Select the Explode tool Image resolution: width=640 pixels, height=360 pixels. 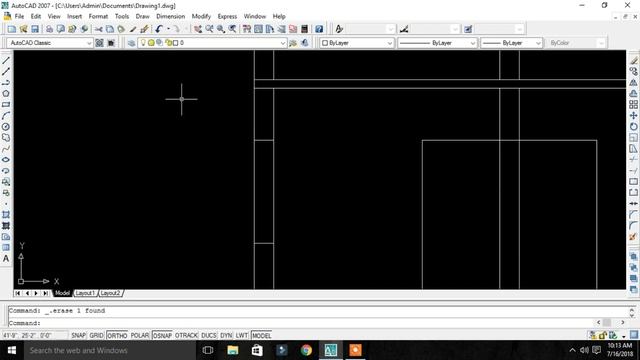633,236
